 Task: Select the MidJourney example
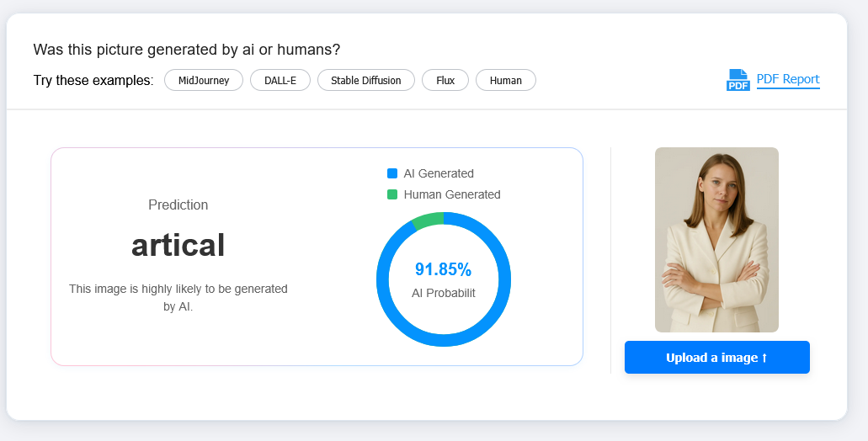(x=204, y=80)
